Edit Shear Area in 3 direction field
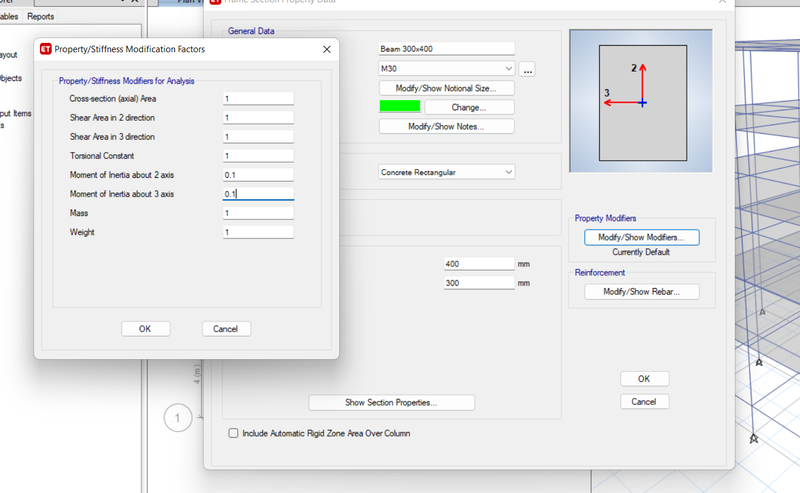The width and height of the screenshot is (800, 493). point(258,136)
